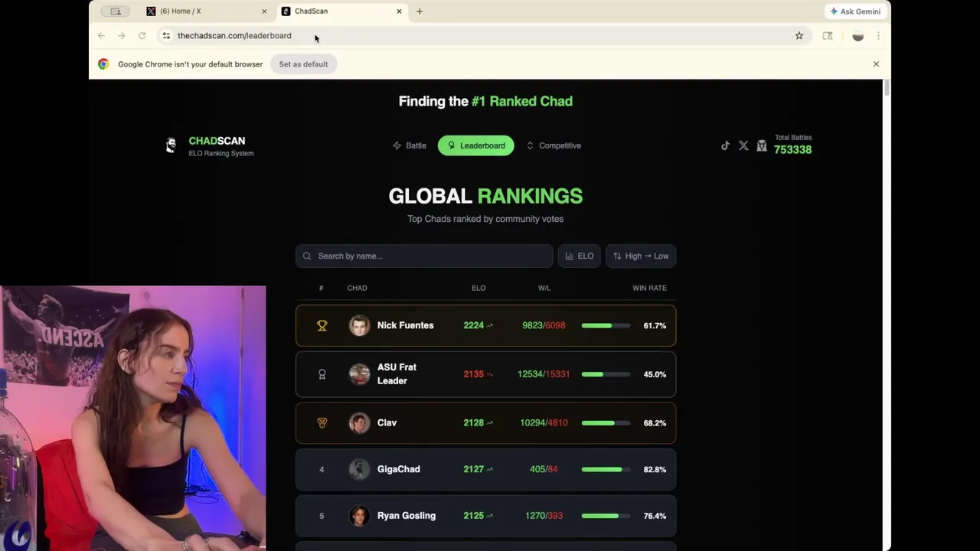Image resolution: width=980 pixels, height=551 pixels.
Task: Click the Ask Gemini button
Action: click(855, 11)
